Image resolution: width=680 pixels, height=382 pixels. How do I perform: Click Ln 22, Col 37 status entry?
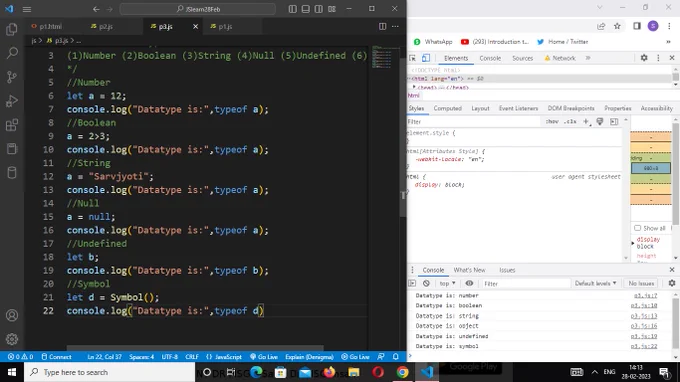pyautogui.click(x=104, y=357)
